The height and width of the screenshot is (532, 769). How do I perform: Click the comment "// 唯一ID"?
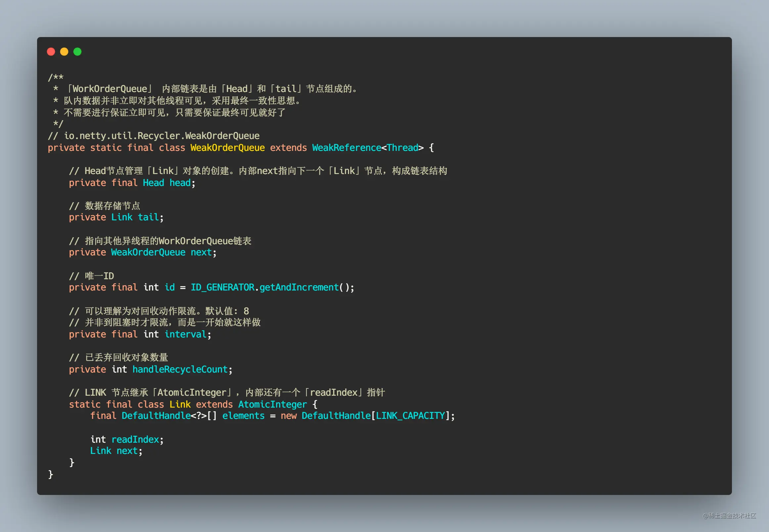pos(92,276)
